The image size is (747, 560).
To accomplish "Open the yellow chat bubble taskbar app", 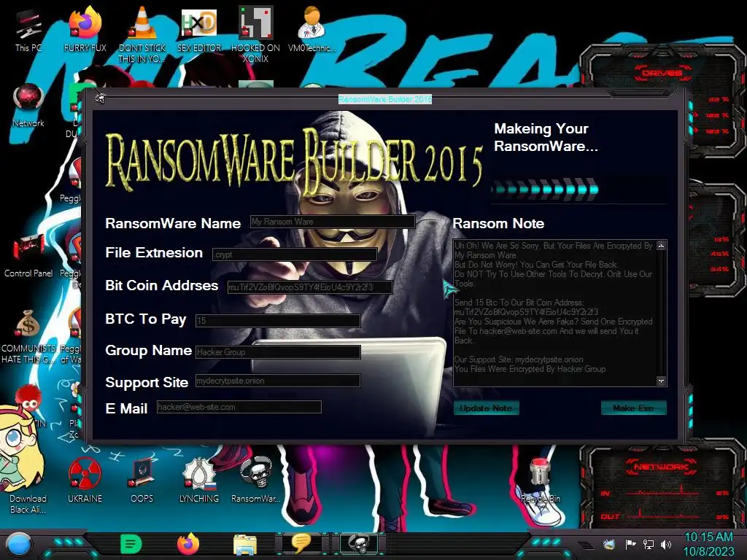I will (301, 544).
